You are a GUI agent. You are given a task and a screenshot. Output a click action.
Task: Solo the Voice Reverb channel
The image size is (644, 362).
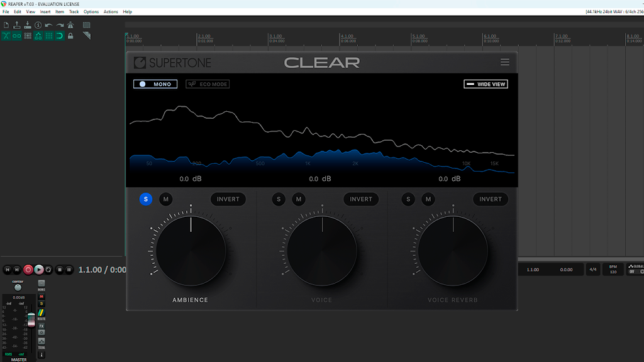pyautogui.click(x=408, y=199)
